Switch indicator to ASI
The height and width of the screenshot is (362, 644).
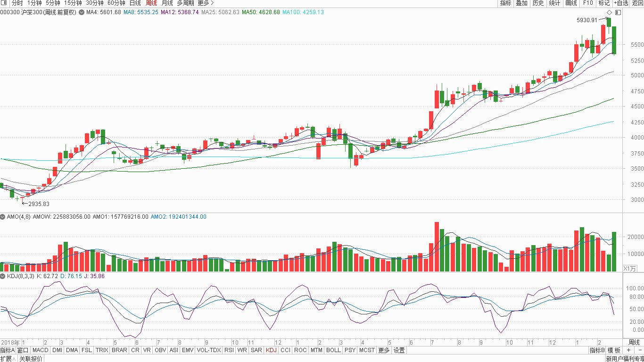174,350
